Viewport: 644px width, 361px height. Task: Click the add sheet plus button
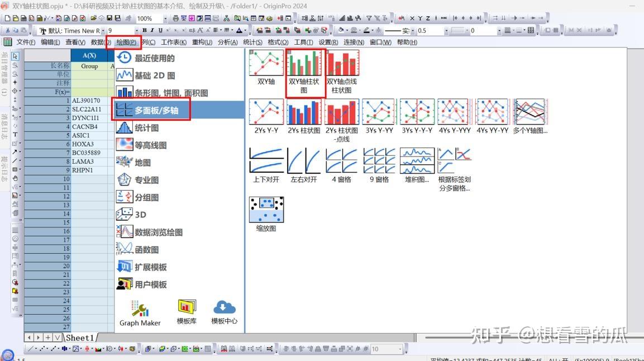click(x=48, y=338)
